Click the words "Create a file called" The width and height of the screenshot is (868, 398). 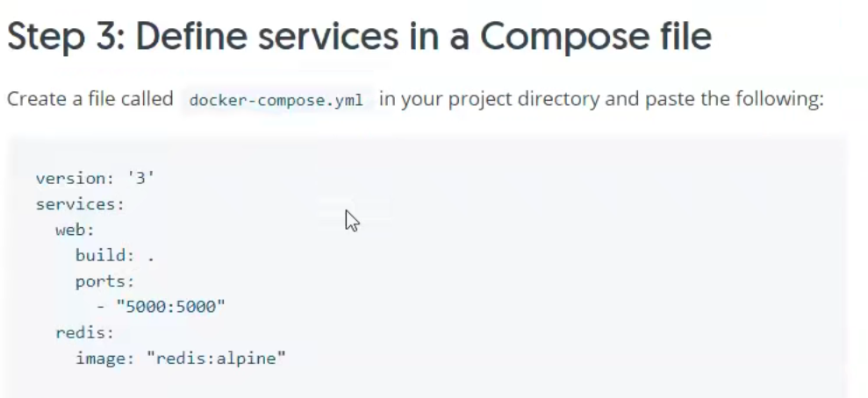[90, 99]
